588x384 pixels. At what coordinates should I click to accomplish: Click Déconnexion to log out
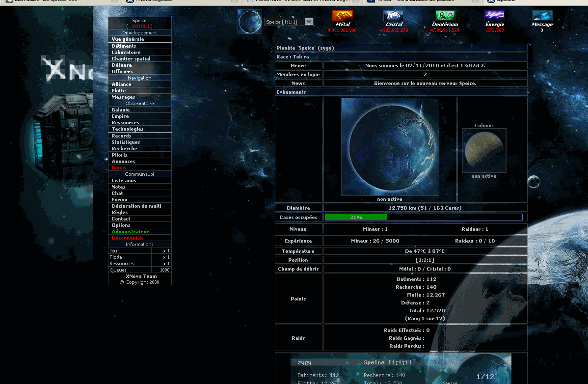127,238
